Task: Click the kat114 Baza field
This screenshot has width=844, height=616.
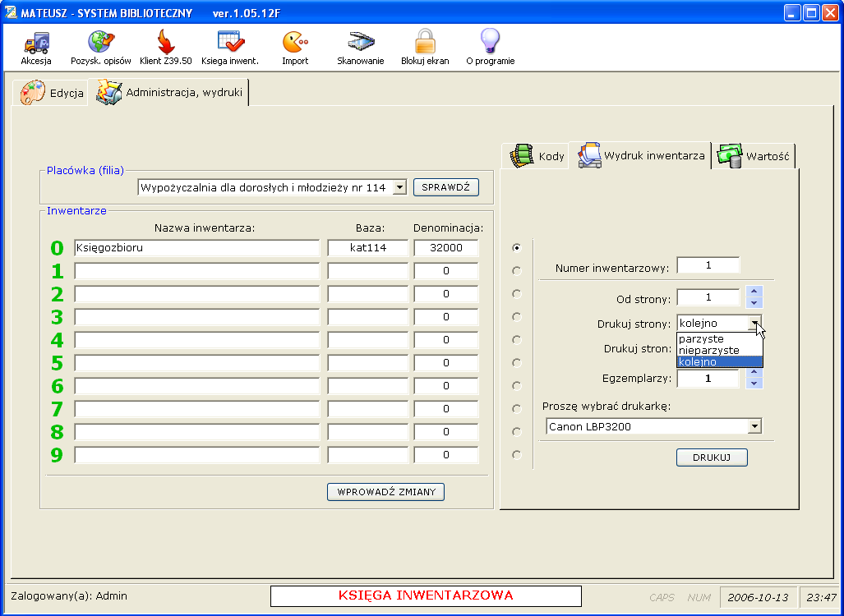Action: point(367,248)
